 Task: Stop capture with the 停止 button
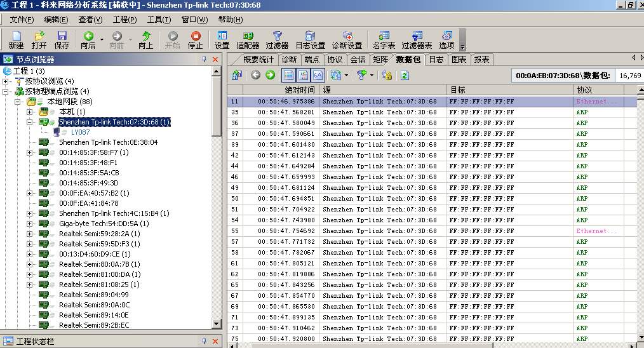(196, 40)
